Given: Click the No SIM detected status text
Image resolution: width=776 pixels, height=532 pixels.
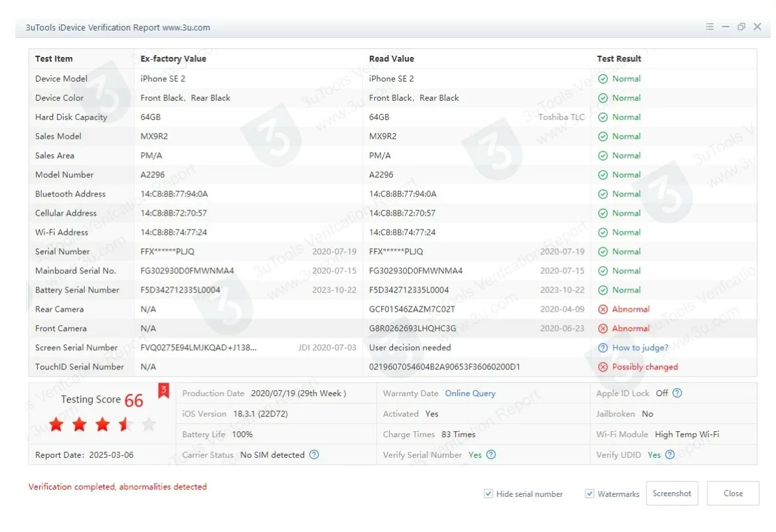Looking at the screenshot, I should pyautogui.click(x=272, y=455).
